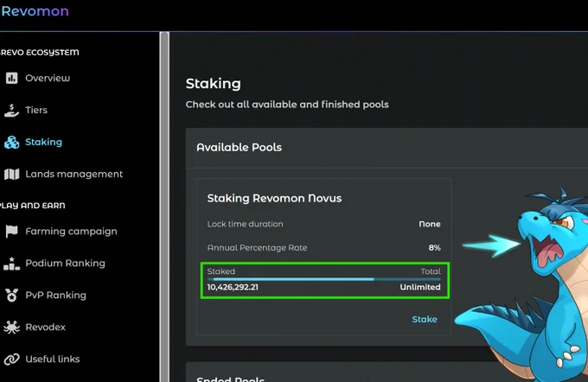This screenshot has height=382, width=588.
Task: Click the Useful links chain icon
Action: coord(11,360)
